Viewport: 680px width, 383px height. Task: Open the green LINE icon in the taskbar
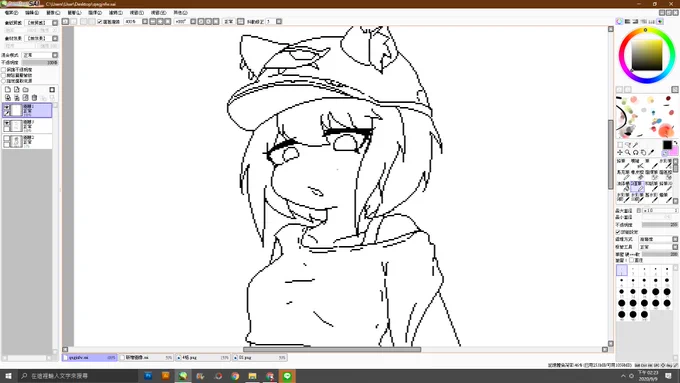coord(287,376)
